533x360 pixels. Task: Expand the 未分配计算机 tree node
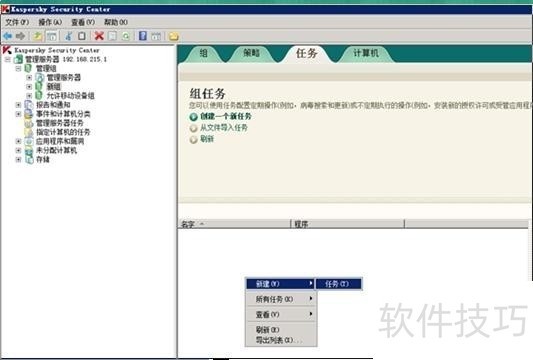point(18,150)
